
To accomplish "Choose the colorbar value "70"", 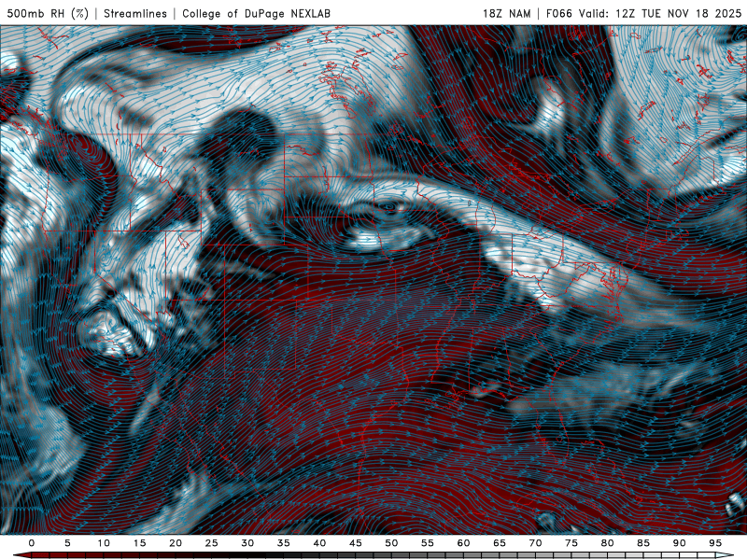I will coord(535,543).
